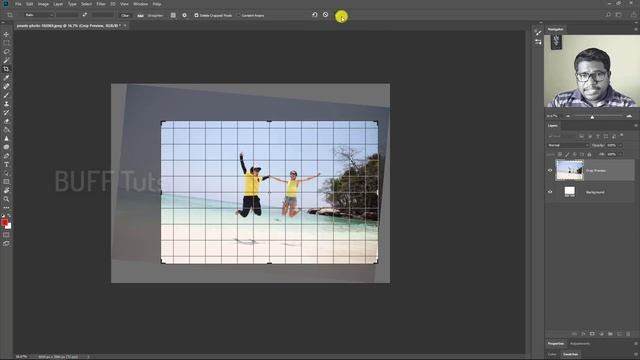Open the File menu

(x=18, y=4)
